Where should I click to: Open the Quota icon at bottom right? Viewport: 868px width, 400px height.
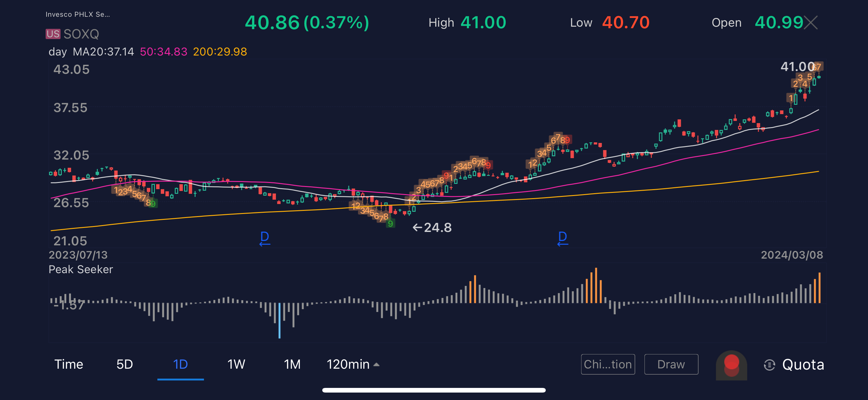[769, 365]
